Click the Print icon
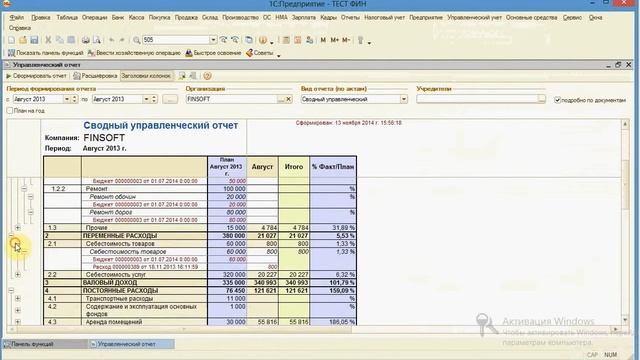This screenshot has width=640, height=360. (x=85, y=40)
